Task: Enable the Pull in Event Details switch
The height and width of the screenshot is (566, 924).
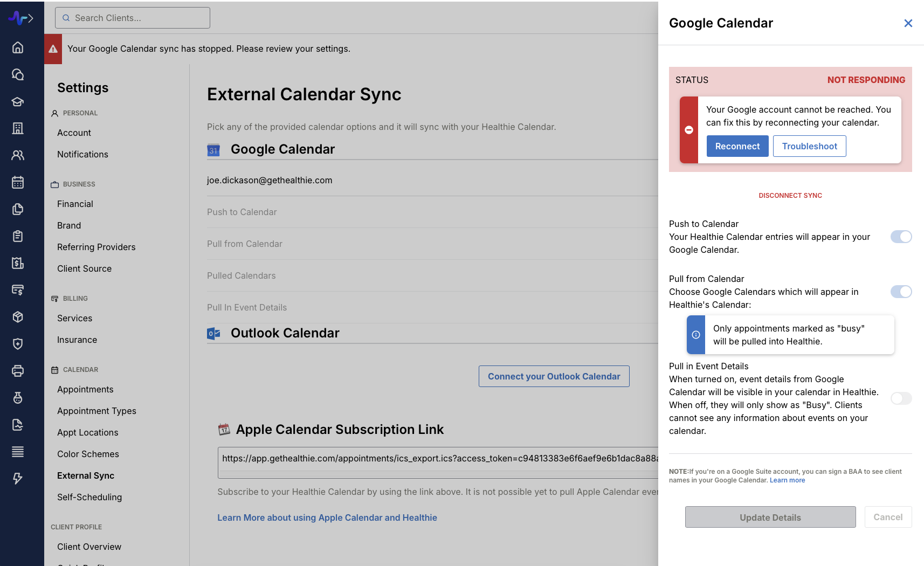Action: 901,398
